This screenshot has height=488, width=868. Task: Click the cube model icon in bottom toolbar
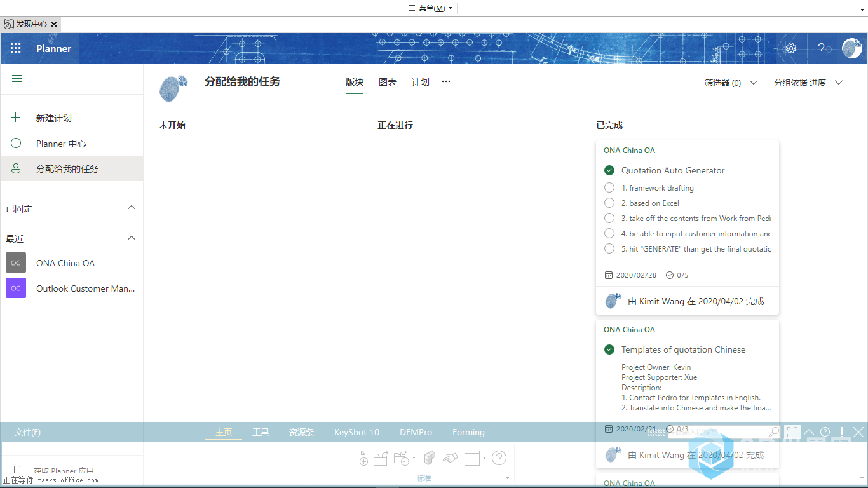pos(430,457)
